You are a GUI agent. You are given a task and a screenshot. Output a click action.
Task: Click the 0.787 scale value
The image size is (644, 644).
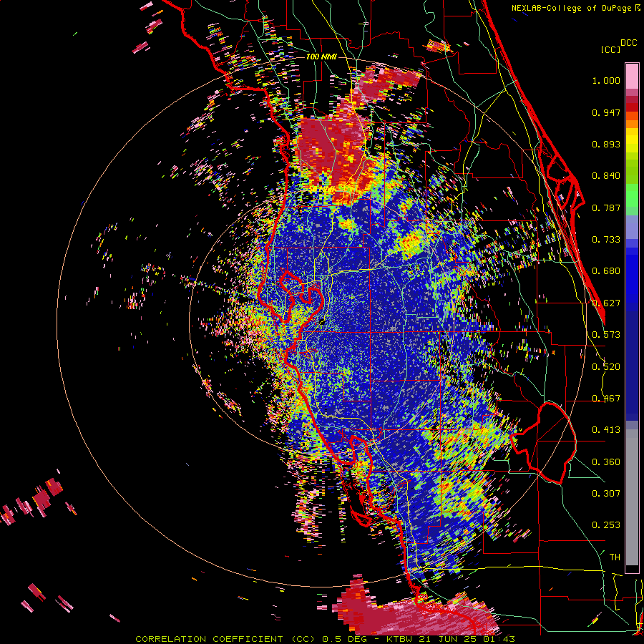pyautogui.click(x=606, y=208)
